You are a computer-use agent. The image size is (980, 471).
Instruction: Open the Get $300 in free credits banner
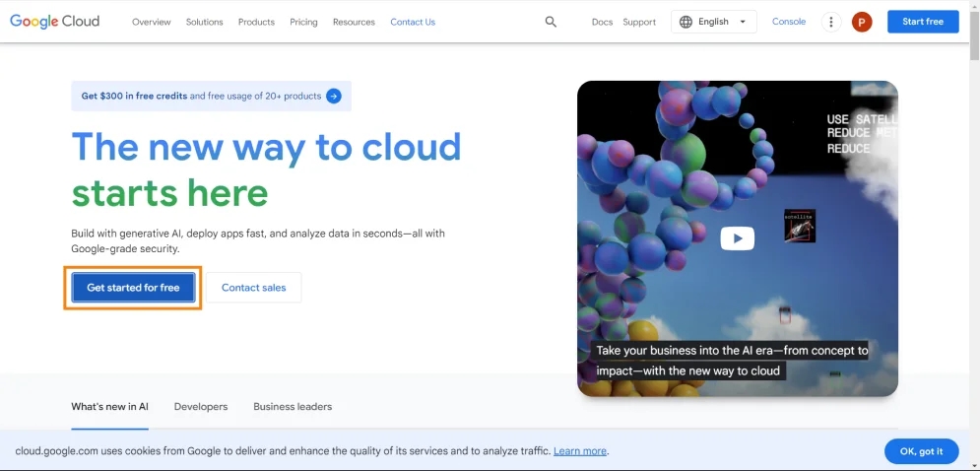(211, 97)
